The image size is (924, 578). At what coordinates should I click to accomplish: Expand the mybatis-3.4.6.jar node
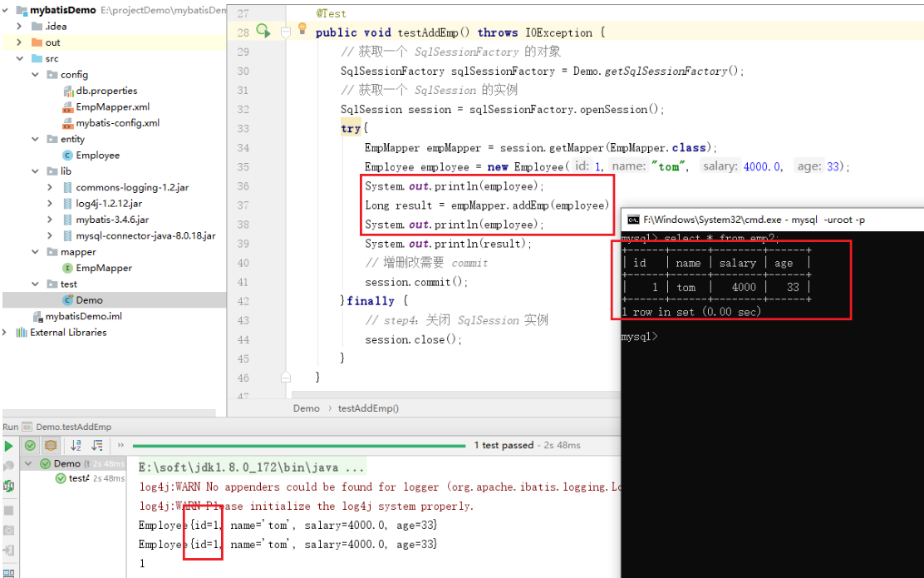(x=50, y=220)
